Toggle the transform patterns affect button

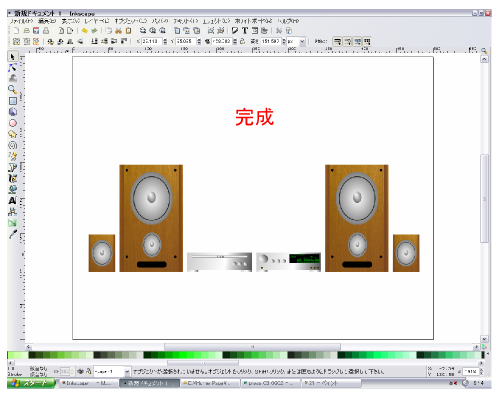pyautogui.click(x=367, y=42)
